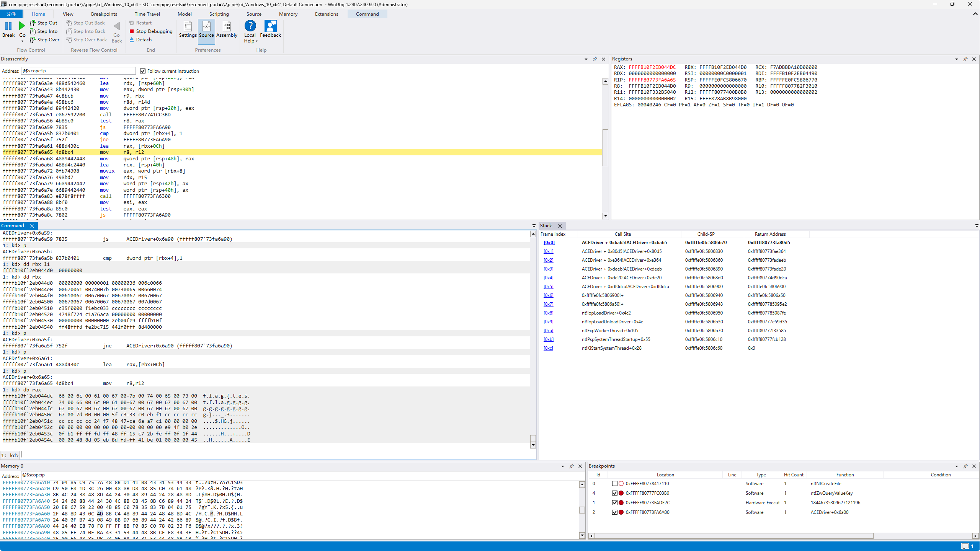Open Stack window tab list dropdown
The width and height of the screenshot is (980, 551).
click(977, 226)
